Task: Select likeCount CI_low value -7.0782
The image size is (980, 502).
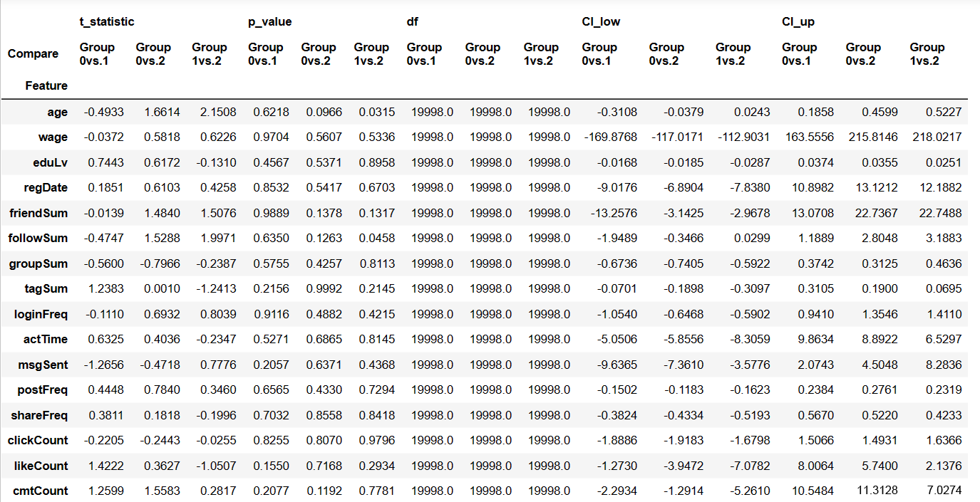Action: 751,466
